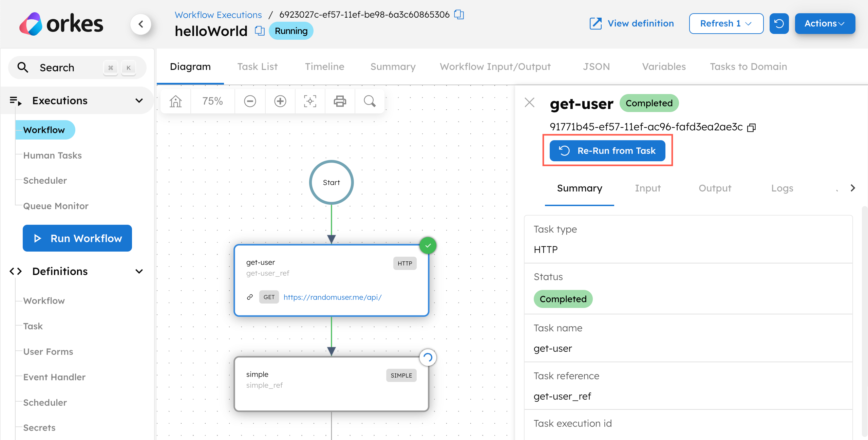Open Event Handler
The image size is (868, 440).
(x=54, y=377)
